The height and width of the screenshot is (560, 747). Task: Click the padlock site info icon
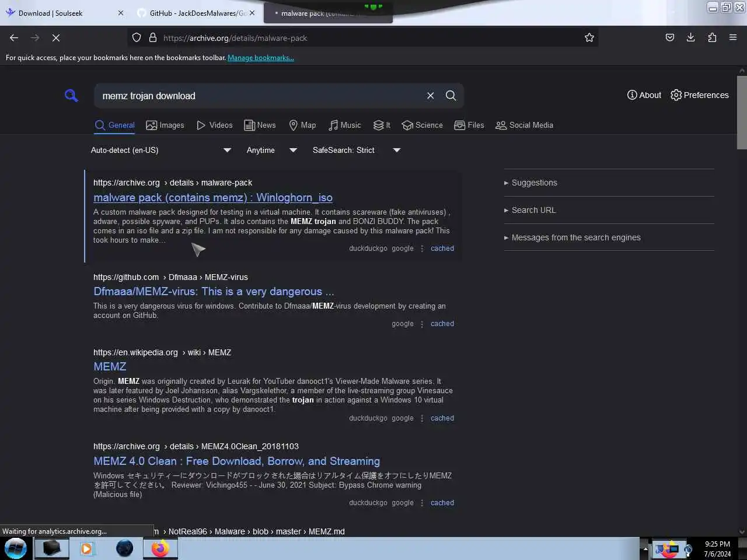point(153,37)
